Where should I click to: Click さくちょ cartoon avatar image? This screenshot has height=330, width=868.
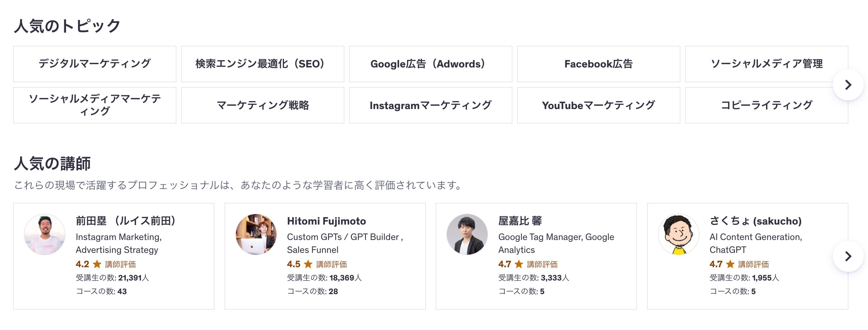[x=678, y=235]
